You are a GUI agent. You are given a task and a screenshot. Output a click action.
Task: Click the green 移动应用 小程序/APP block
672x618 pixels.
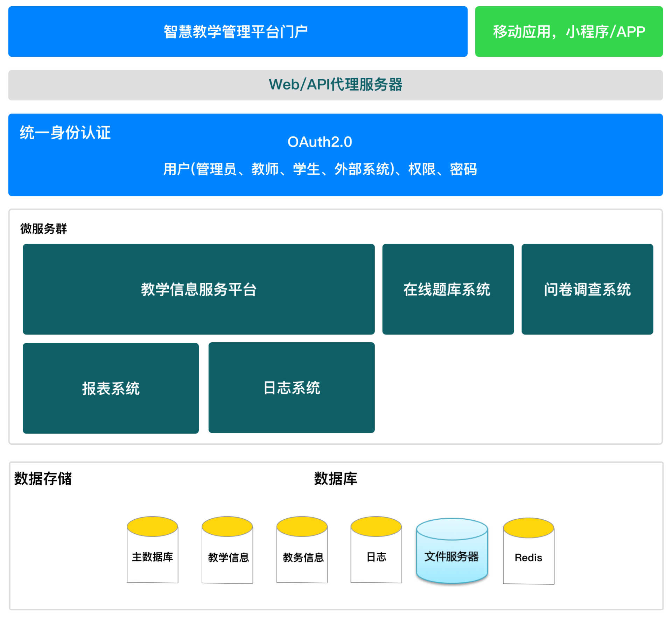pos(569,31)
